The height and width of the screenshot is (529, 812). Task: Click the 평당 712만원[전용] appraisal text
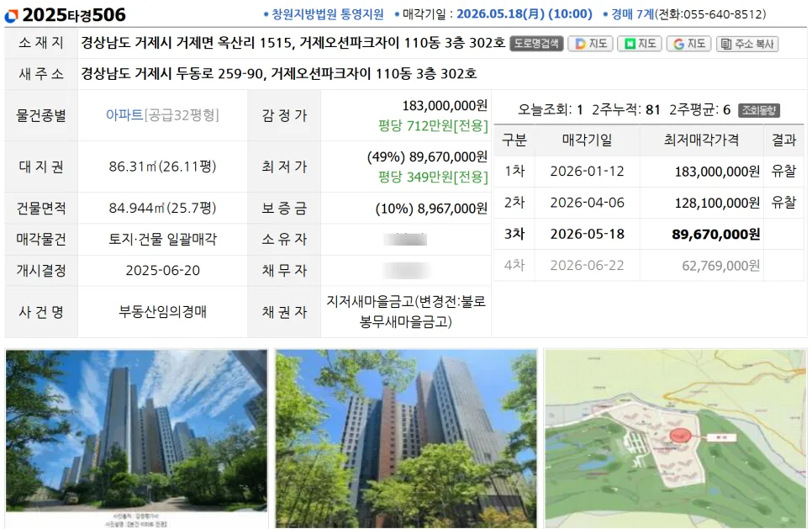tap(433, 126)
